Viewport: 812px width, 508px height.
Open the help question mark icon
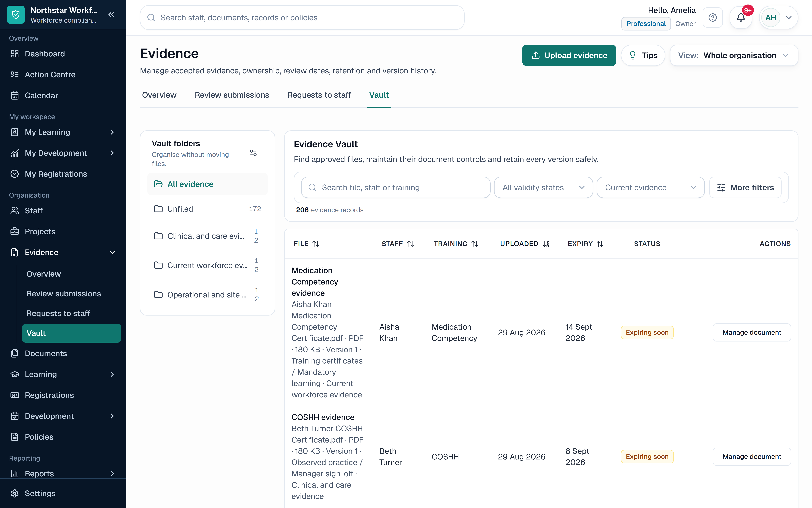pos(712,17)
